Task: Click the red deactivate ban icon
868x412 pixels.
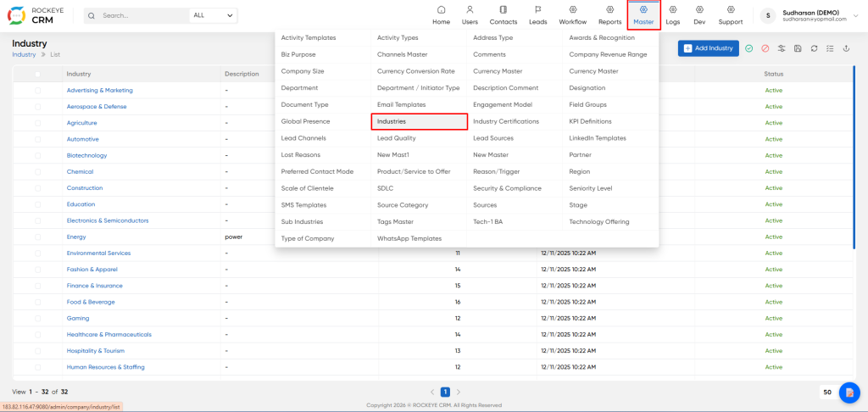Action: point(765,48)
